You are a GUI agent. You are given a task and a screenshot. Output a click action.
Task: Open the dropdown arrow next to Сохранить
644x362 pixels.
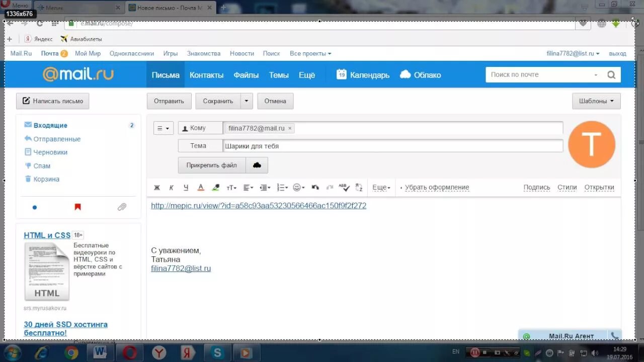pos(247,101)
